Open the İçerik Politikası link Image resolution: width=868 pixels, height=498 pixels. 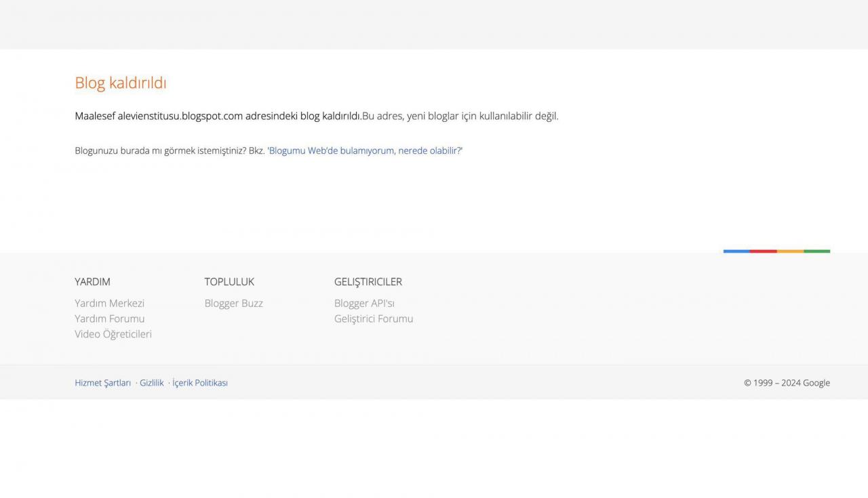click(200, 383)
